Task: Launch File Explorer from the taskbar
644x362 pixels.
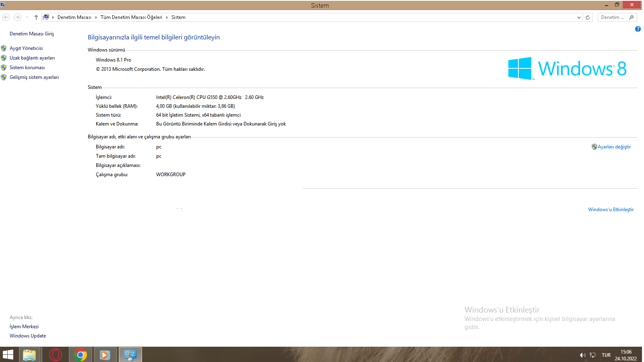Action: (x=29, y=355)
